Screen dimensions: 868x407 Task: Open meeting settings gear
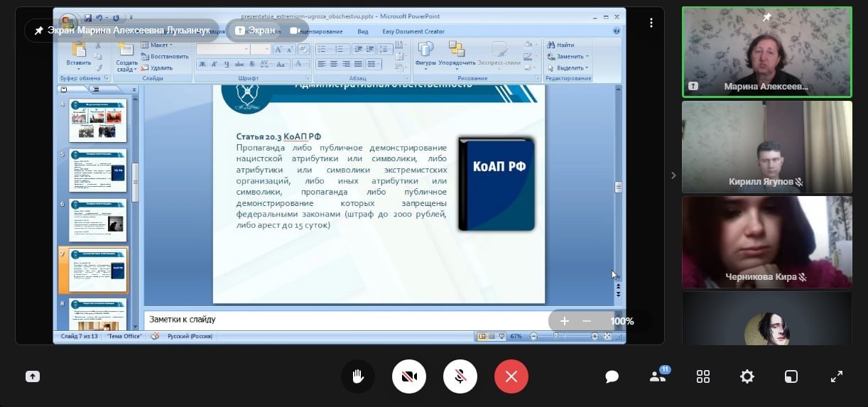tap(747, 377)
